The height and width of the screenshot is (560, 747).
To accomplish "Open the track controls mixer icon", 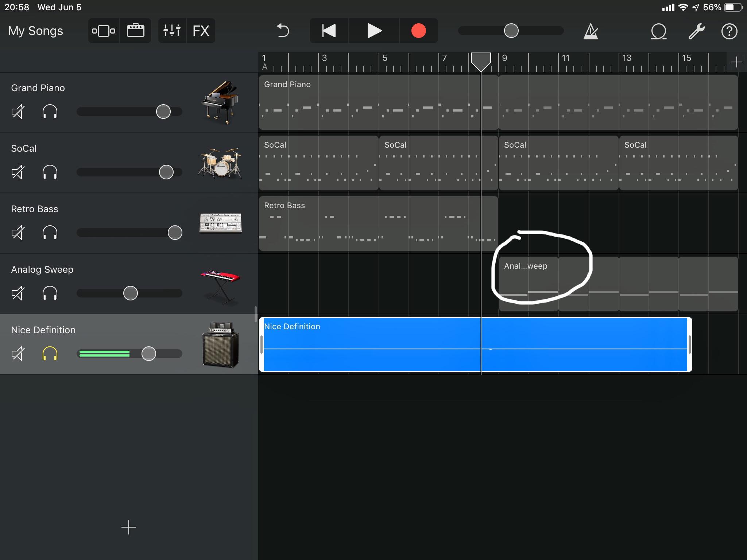I will [171, 31].
